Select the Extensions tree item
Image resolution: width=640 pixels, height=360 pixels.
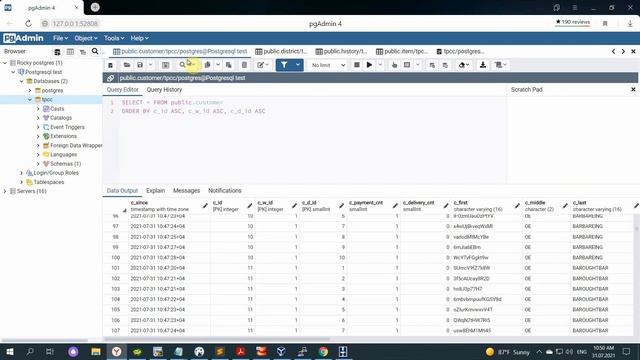point(63,136)
